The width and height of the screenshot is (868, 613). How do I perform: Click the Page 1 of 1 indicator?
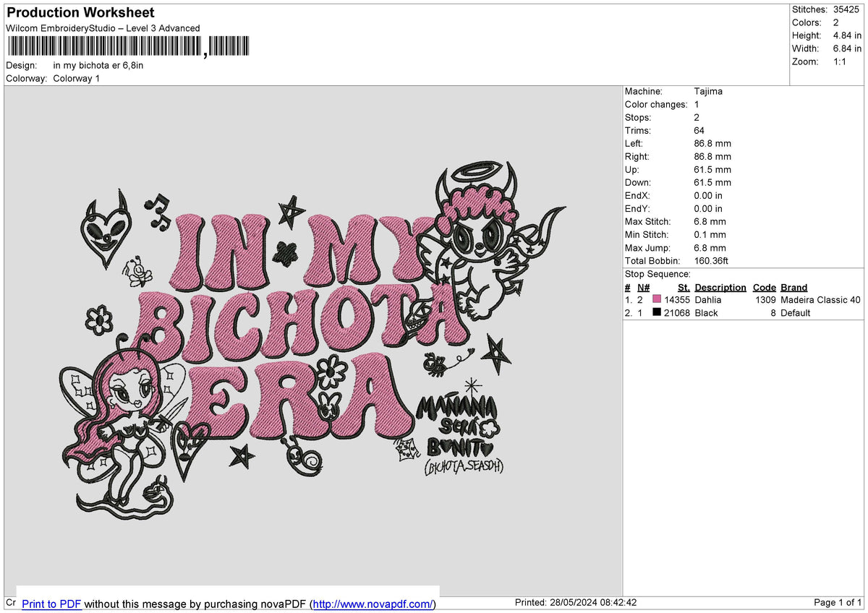pyautogui.click(x=838, y=602)
